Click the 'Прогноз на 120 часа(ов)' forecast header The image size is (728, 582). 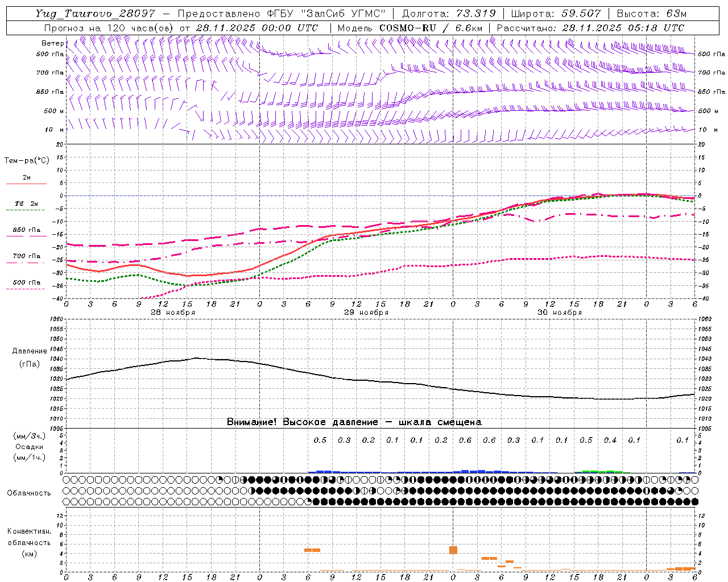coord(109,28)
